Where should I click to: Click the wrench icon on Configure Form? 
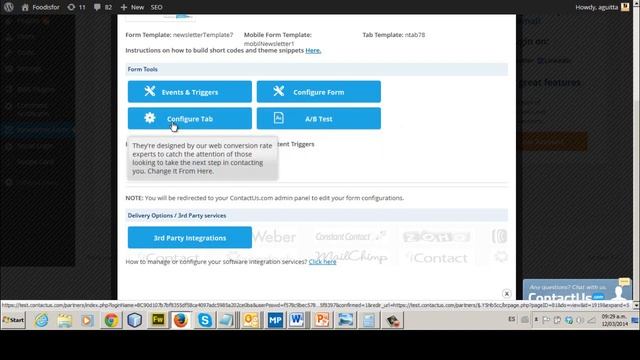[x=278, y=91]
